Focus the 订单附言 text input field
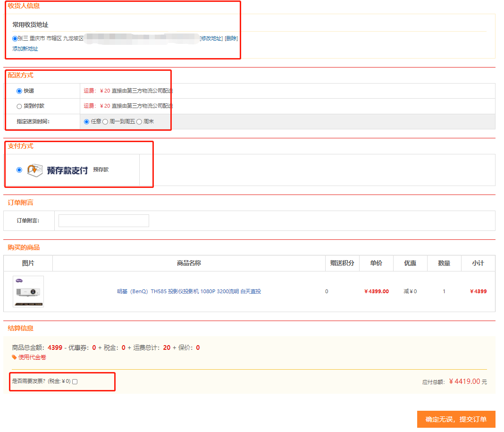The width and height of the screenshot is (504, 432). coord(104,220)
